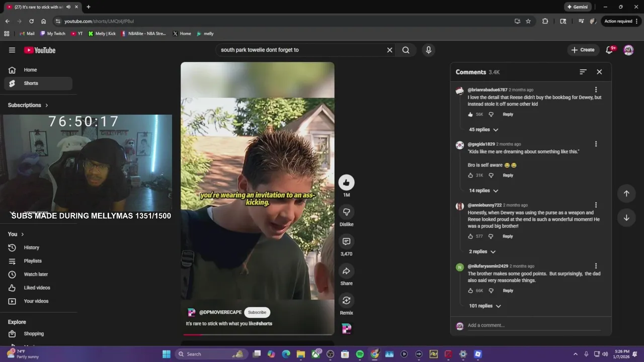Open History in the sidebar

[38, 247]
